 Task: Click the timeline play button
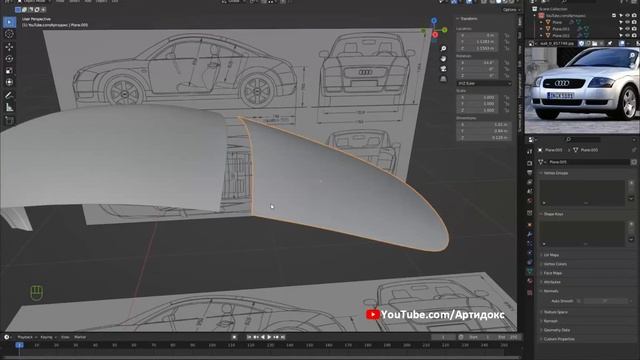pyautogui.click(x=269, y=337)
